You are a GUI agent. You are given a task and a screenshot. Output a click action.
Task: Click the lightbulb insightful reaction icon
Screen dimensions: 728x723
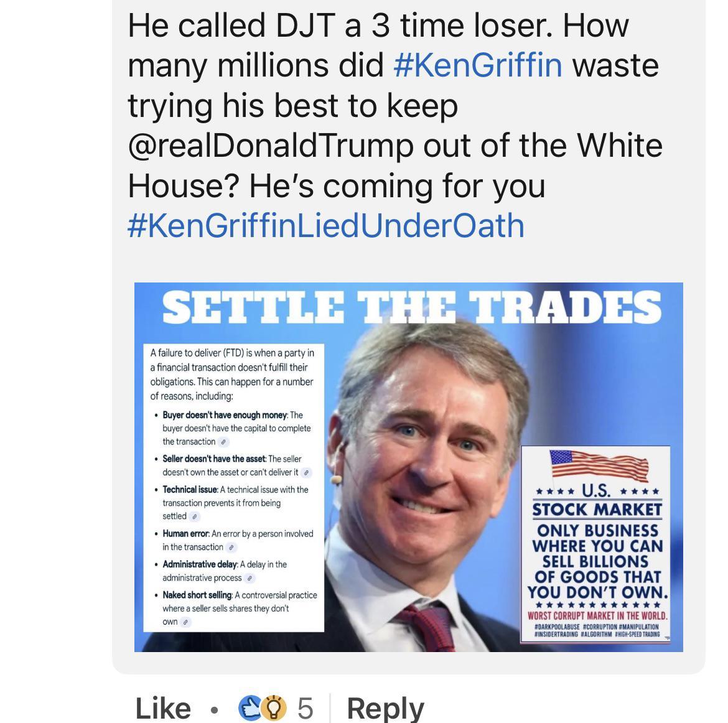point(274,707)
